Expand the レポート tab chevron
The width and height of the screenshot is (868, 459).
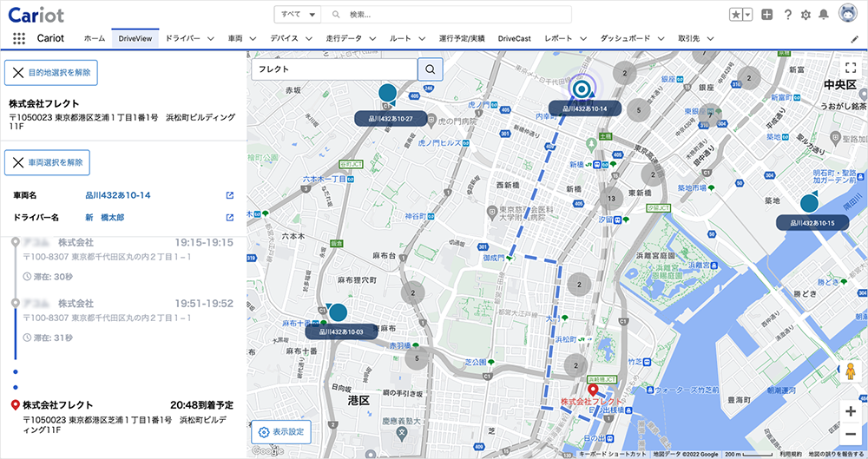click(x=583, y=39)
